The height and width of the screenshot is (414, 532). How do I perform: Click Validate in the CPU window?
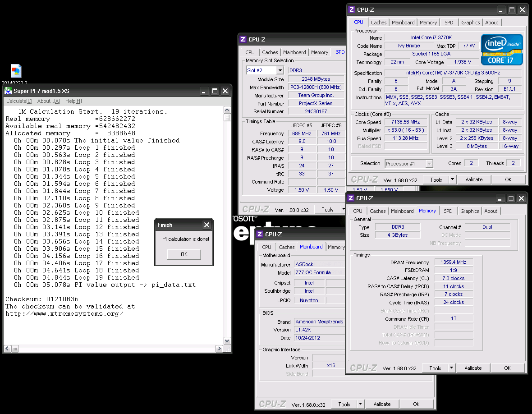pyautogui.click(x=474, y=179)
